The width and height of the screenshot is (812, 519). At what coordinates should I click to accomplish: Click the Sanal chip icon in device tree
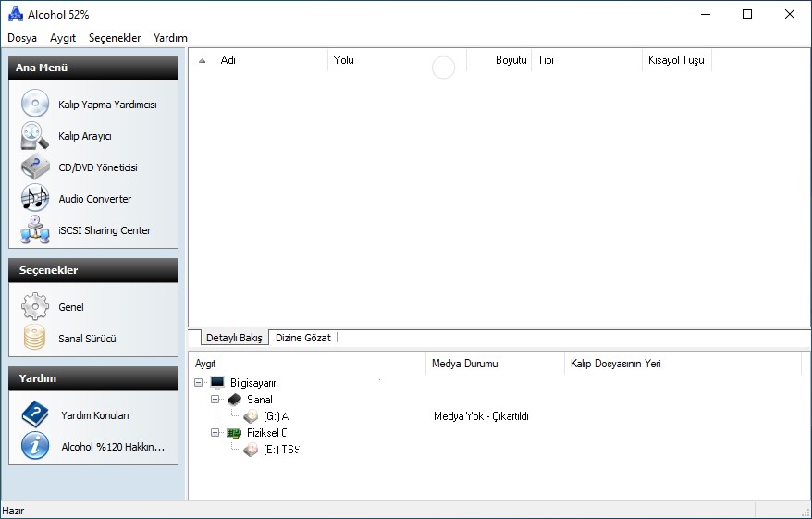point(234,400)
